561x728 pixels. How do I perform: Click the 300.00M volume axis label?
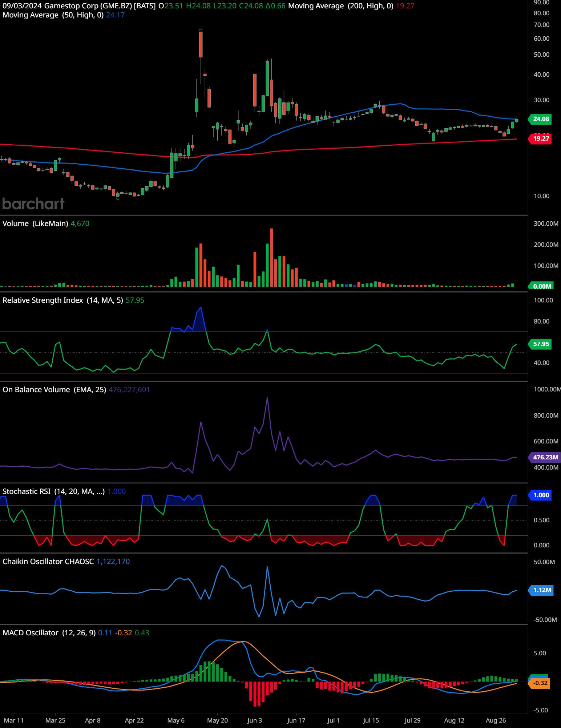click(546, 224)
